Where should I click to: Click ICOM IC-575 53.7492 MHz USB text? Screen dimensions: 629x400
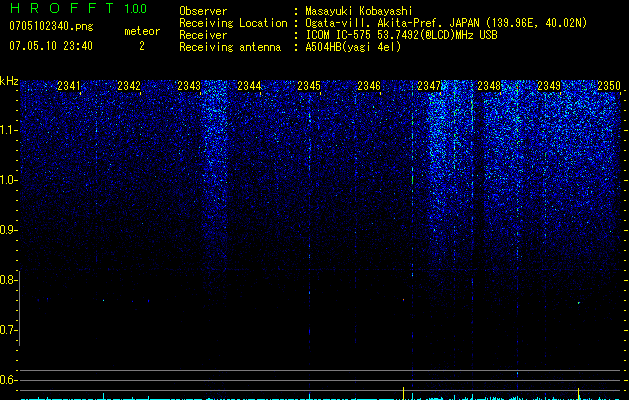[401, 35]
